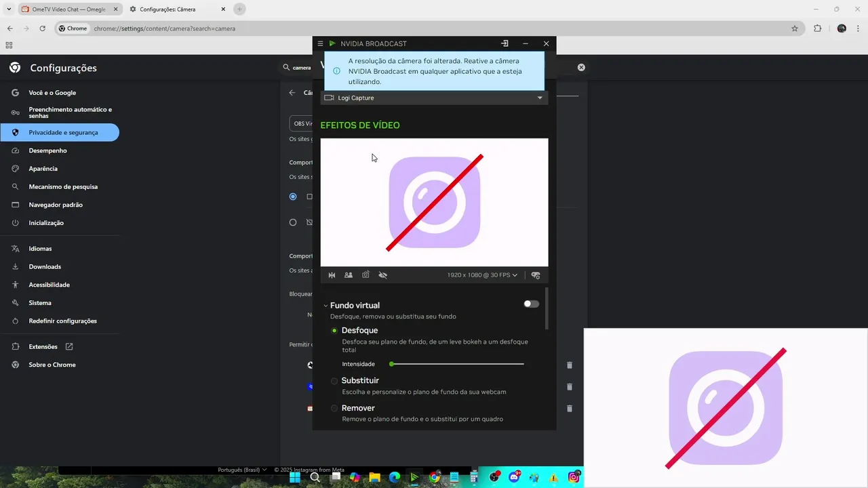Hide the camera preview with crossed-eye icon
Viewport: 868px width, 488px height.
[x=382, y=275]
